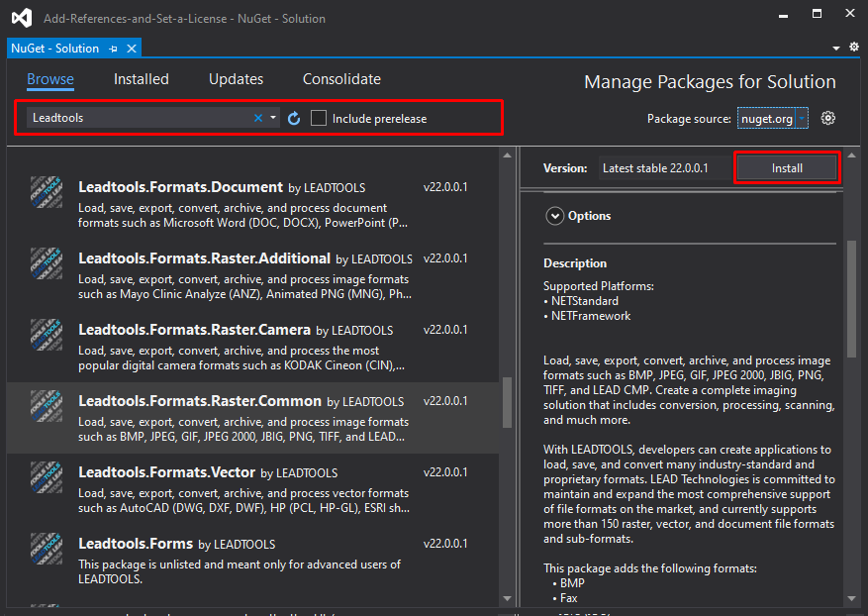Open the Version Latest stable 22.0.0.1 dropdown
Screen dimensions: 868x616
click(666, 167)
